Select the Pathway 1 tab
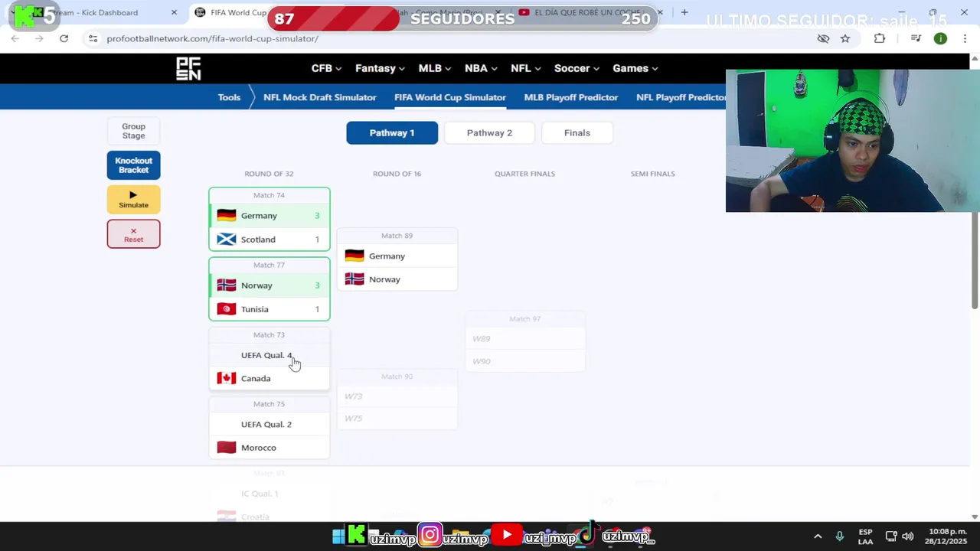 coord(392,132)
